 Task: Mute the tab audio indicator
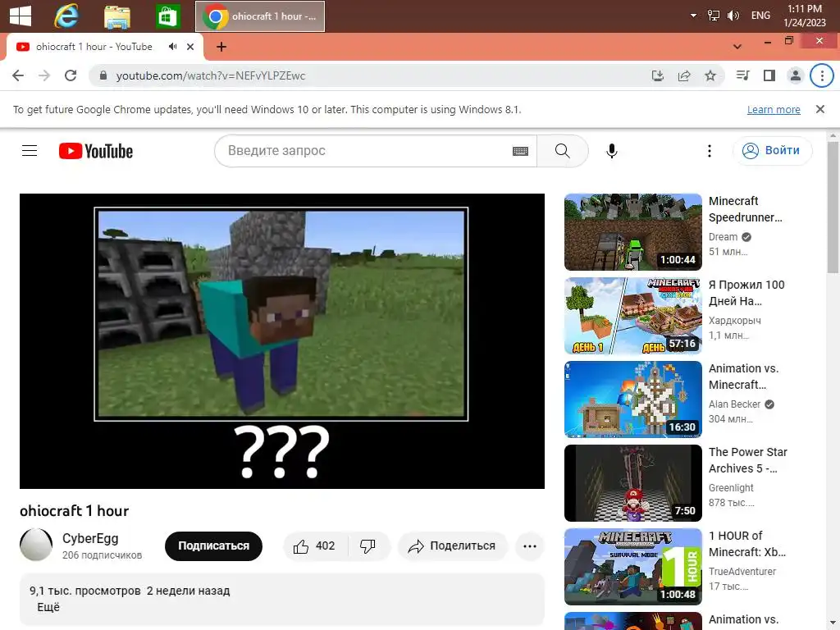pyautogui.click(x=172, y=47)
